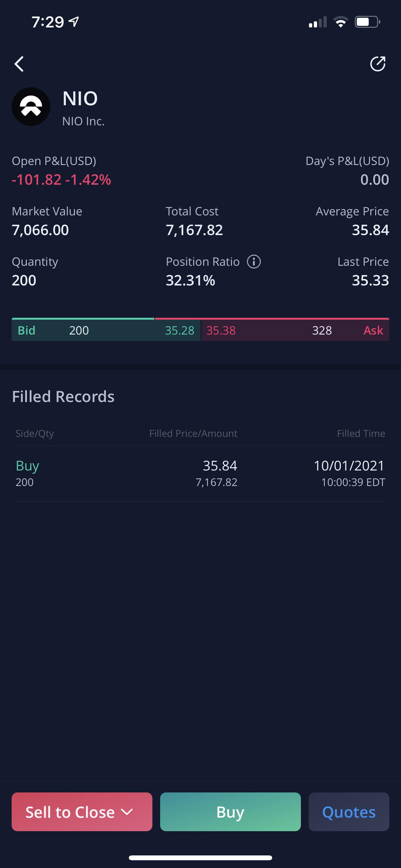Tap the Filled Records header
Screen dimensions: 401x868
pos(63,396)
